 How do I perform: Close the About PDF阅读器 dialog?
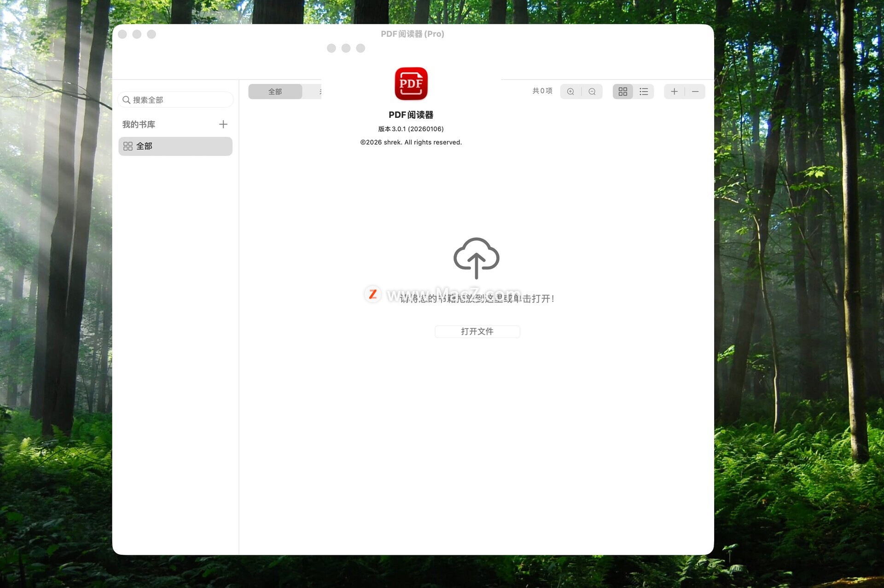[331, 48]
